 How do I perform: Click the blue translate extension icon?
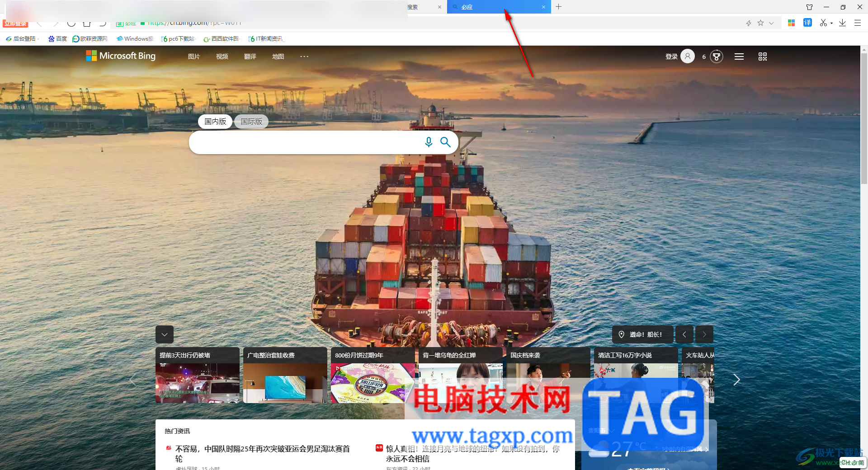807,23
